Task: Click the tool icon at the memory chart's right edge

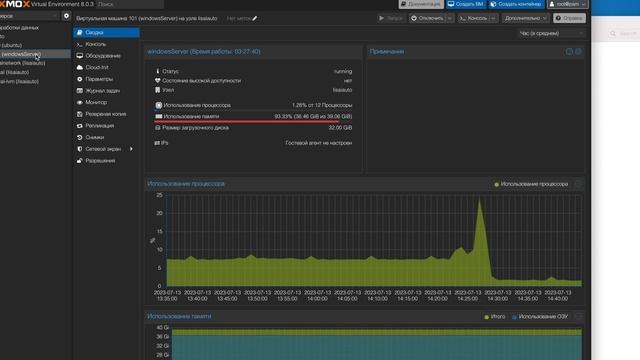Action: (578, 316)
